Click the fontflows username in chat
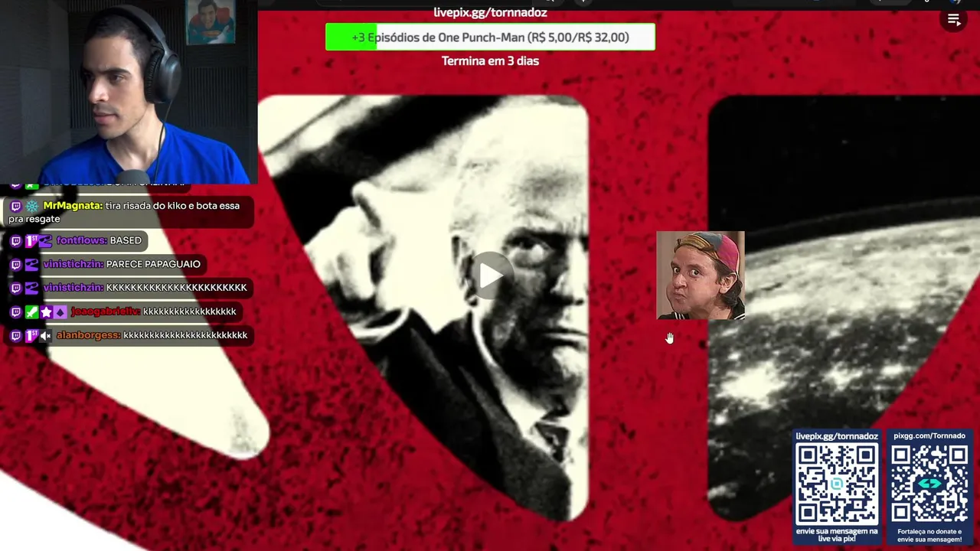The image size is (980, 551). 81,240
